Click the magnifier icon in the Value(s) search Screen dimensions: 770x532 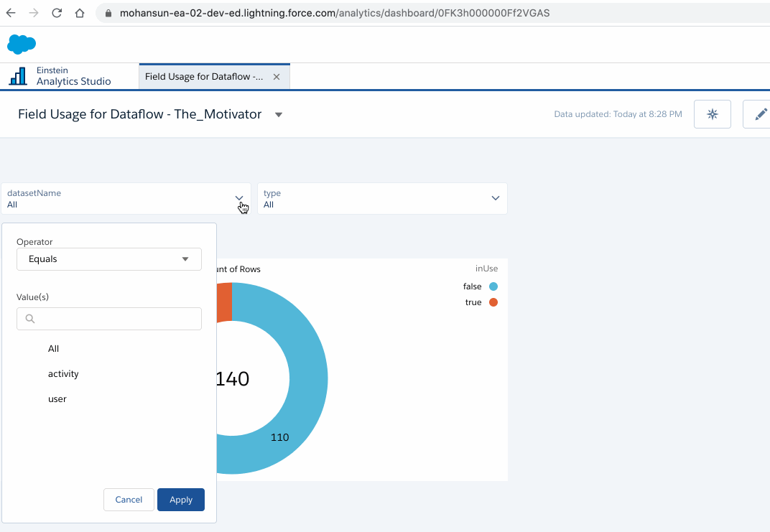tap(30, 319)
